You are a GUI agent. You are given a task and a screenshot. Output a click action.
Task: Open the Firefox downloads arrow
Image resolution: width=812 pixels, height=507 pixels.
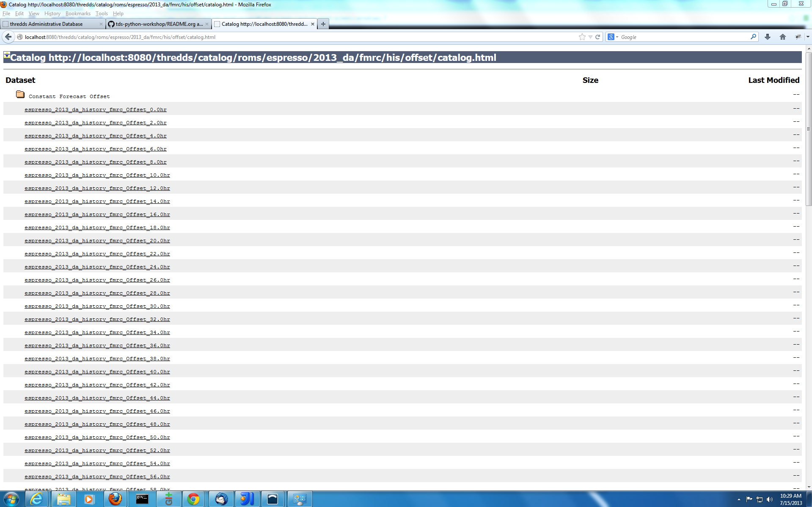point(767,37)
